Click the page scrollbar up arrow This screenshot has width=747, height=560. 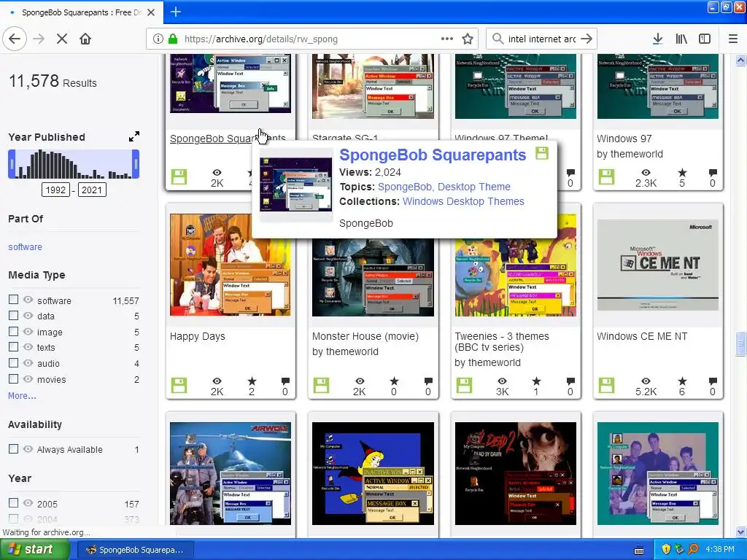pos(741,60)
